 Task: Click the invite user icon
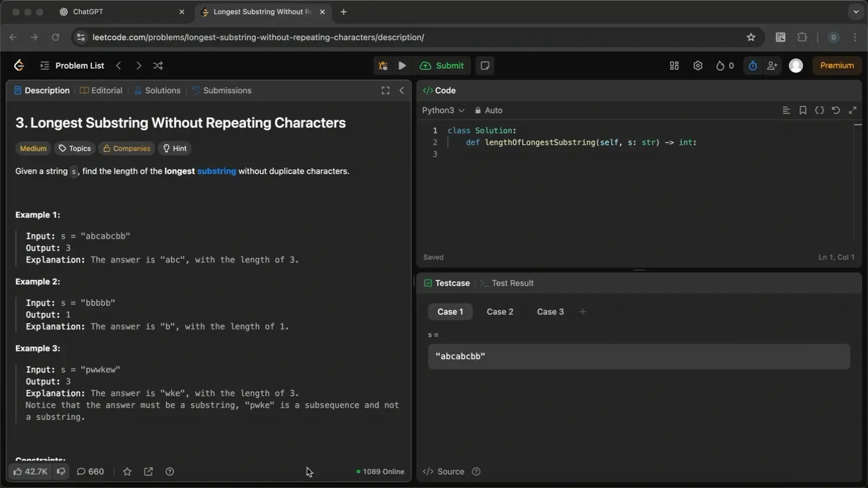(x=772, y=66)
